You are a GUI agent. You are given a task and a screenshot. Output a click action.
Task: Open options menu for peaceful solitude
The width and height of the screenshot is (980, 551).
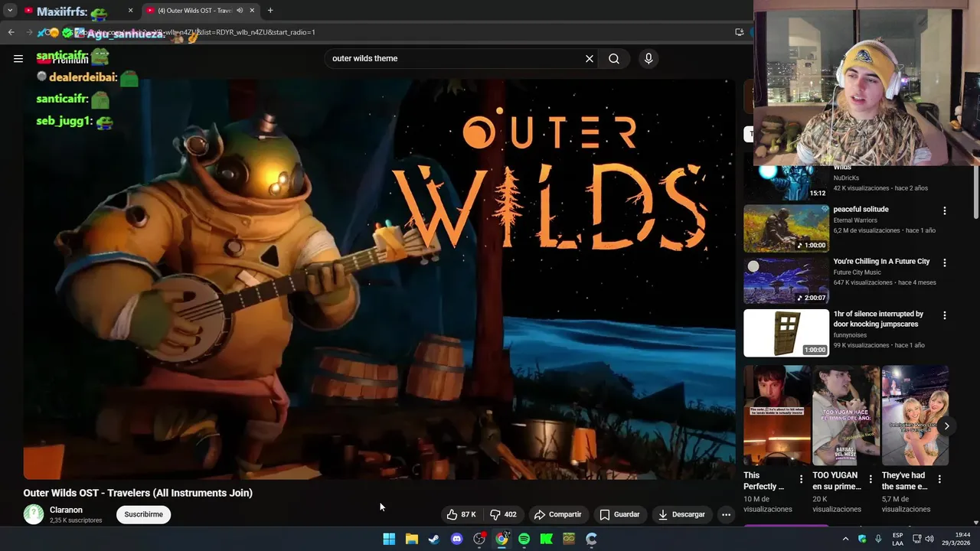944,210
